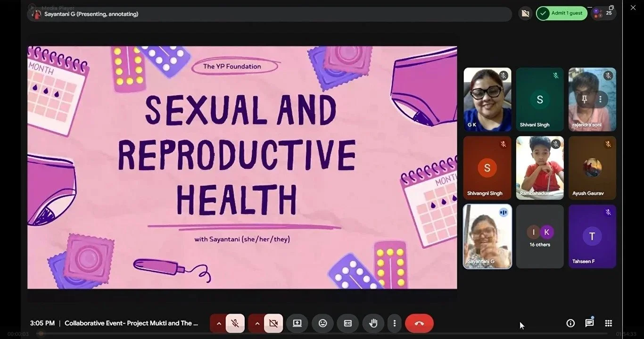The width and height of the screenshot is (644, 339).
Task: Click the disabled camera icon near Admit guest
Action: (525, 14)
